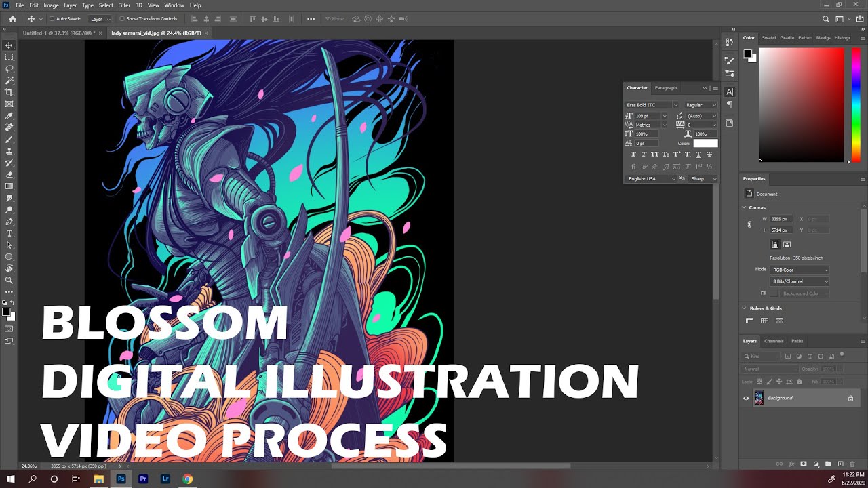Click the Underline text style button
The height and width of the screenshot is (488, 868).
pos(698,155)
